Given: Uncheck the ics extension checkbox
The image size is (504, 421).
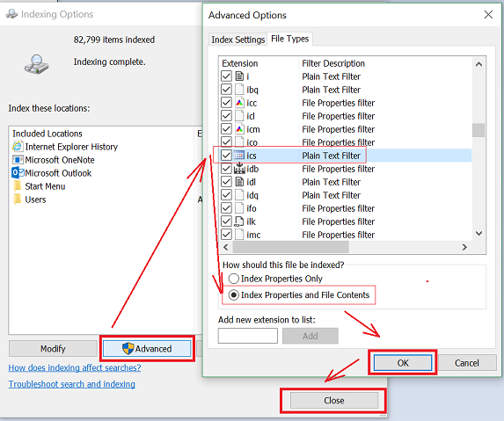Looking at the screenshot, I should (x=226, y=156).
